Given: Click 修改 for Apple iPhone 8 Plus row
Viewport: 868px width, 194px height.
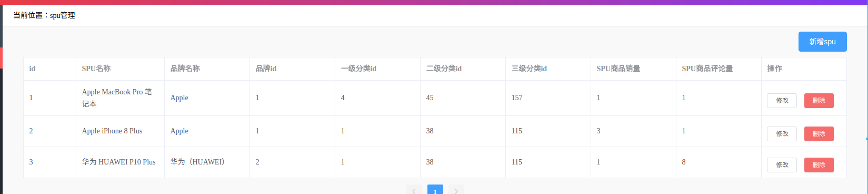Looking at the screenshot, I should [782, 134].
